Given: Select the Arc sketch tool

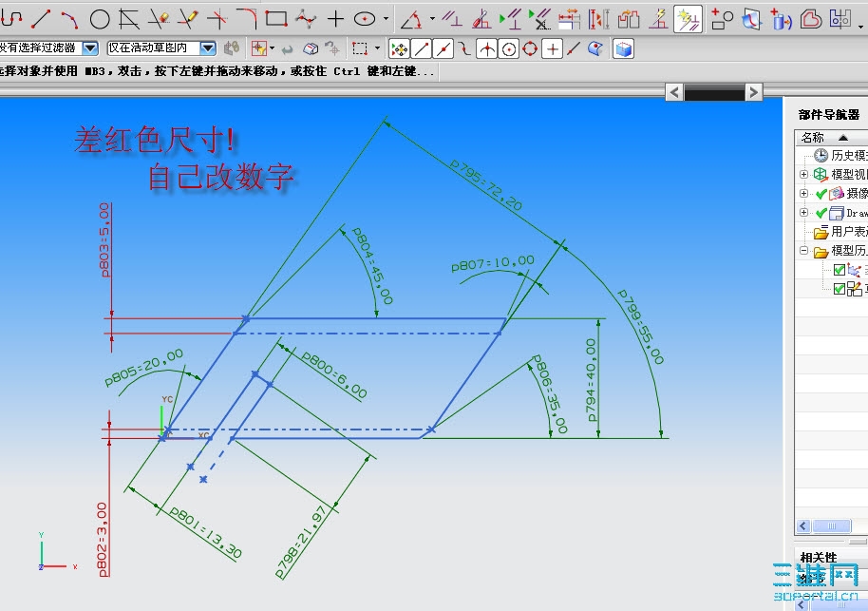Looking at the screenshot, I should click(x=69, y=19).
